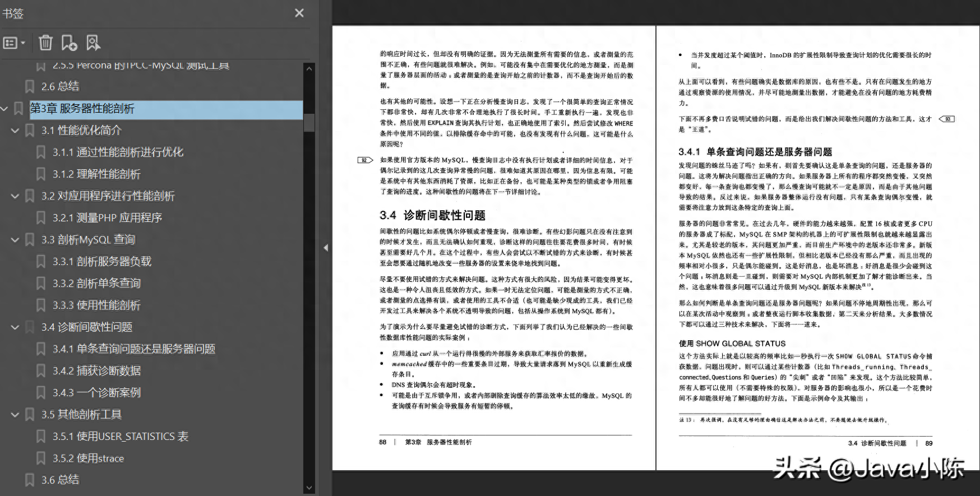980x496 pixels.
Task: Jump to 3.3.1 剖析服务器负载
Action: tap(102, 261)
